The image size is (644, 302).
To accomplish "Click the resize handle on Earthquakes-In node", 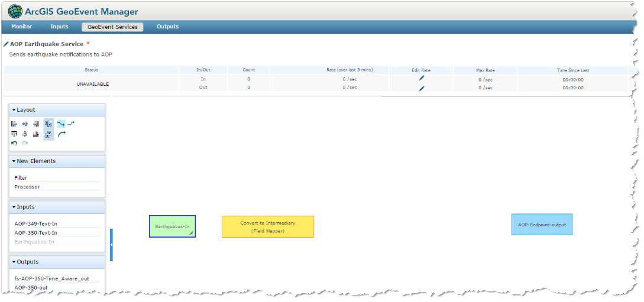I will coord(192,233).
